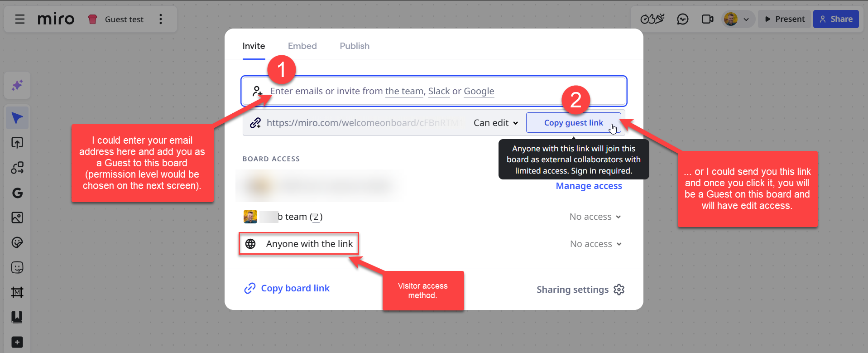Click the add-person icon in invite field
Viewport: 868px width, 353px height.
click(x=257, y=91)
